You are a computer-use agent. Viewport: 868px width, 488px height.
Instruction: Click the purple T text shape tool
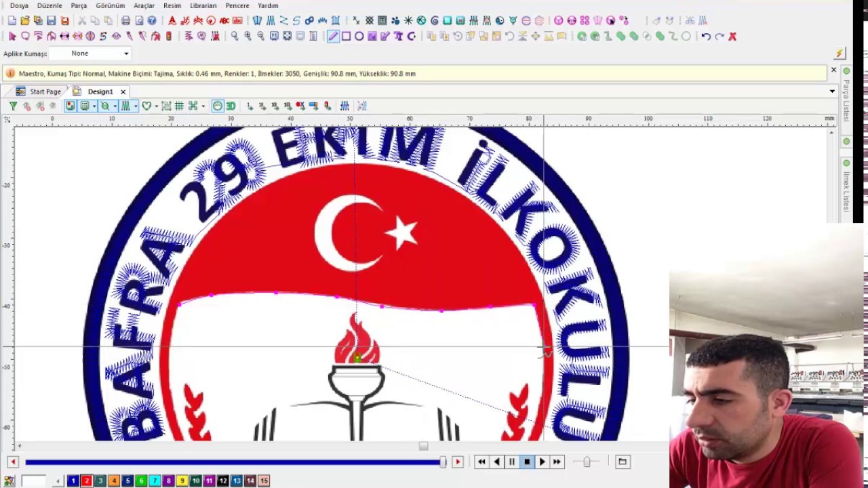pyautogui.click(x=398, y=37)
